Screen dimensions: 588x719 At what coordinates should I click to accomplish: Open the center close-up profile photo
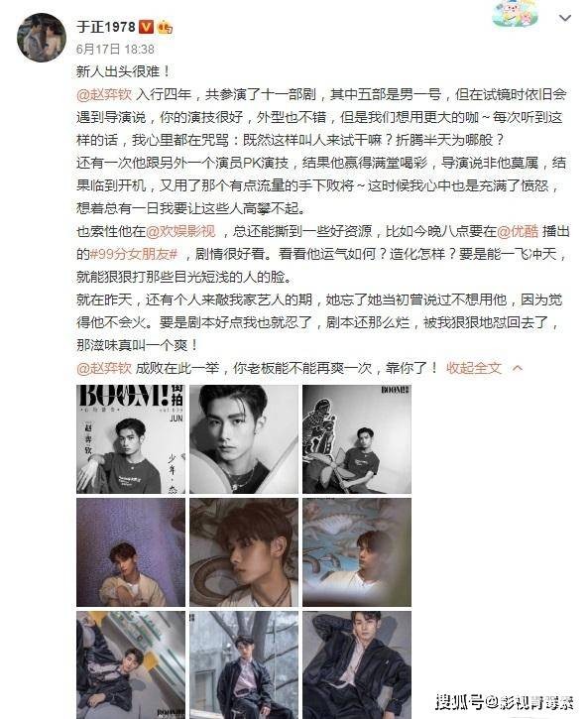(244, 552)
